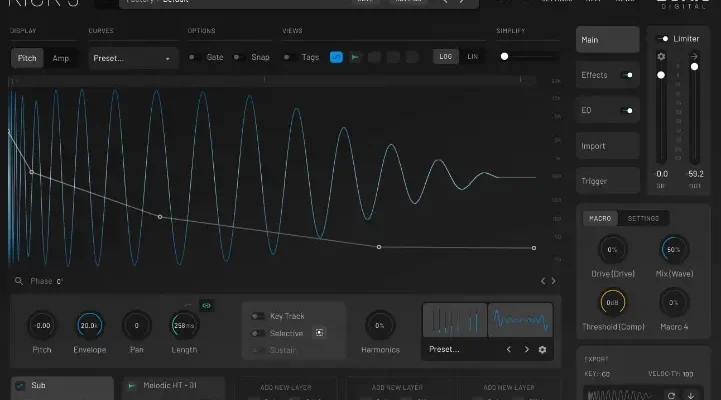Image resolution: width=721 pixels, height=400 pixels.
Task: Toggle the Effects switch
Action: pyautogui.click(x=627, y=75)
